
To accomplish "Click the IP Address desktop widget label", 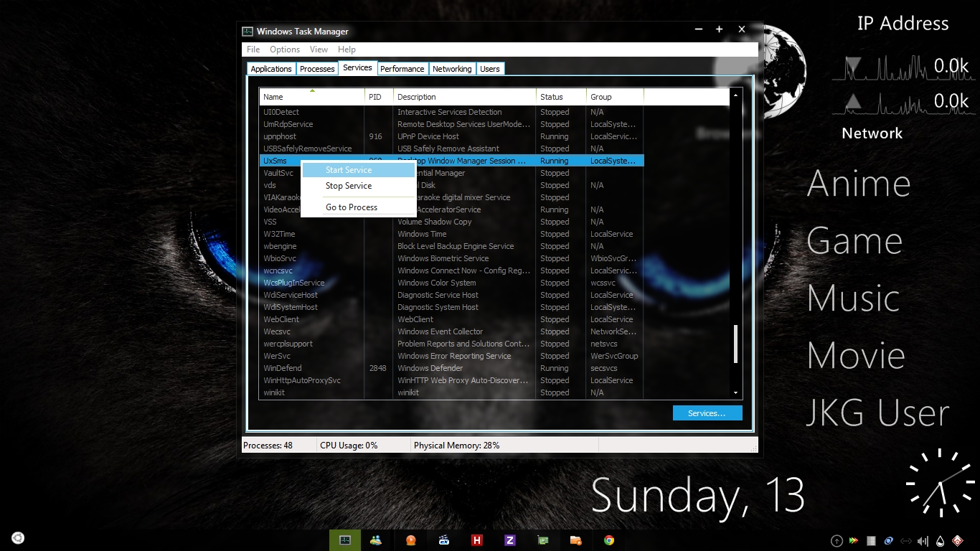I will 903,24.
